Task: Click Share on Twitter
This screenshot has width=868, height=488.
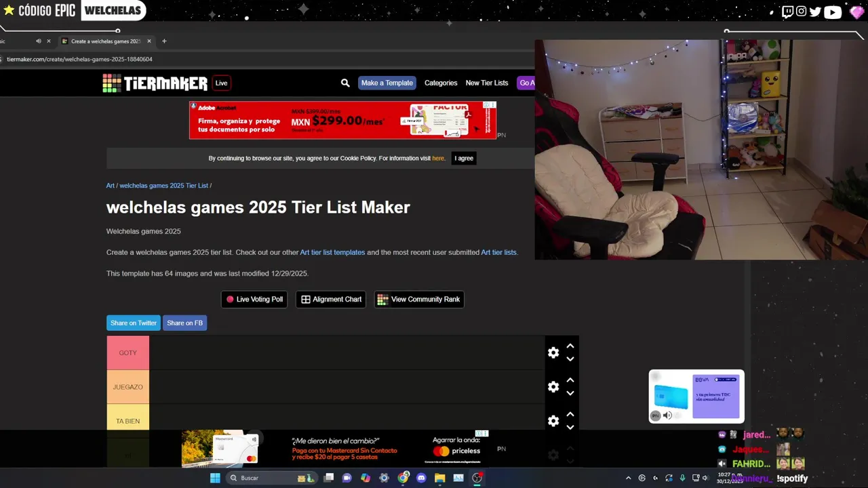Action: point(133,323)
